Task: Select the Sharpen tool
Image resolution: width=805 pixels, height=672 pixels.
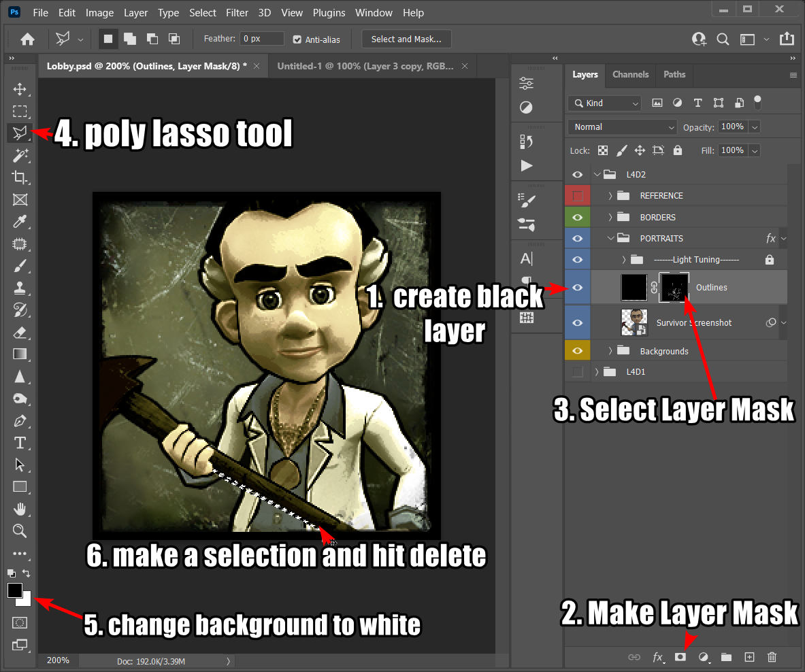Action: [20, 377]
